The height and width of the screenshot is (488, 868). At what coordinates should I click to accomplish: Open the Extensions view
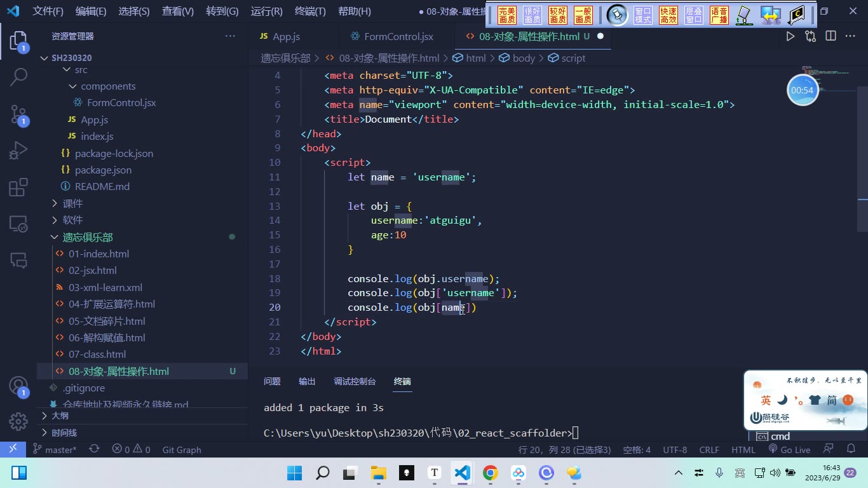(18, 187)
